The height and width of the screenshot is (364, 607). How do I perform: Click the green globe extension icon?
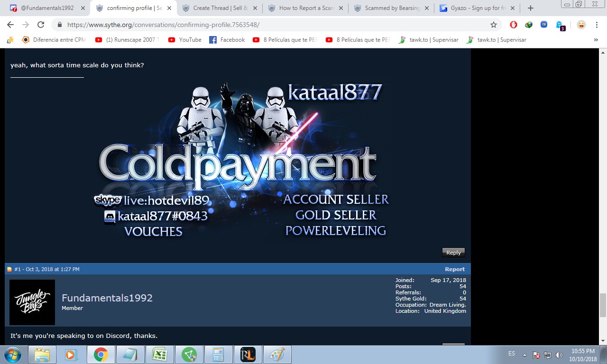pyautogui.click(x=528, y=25)
